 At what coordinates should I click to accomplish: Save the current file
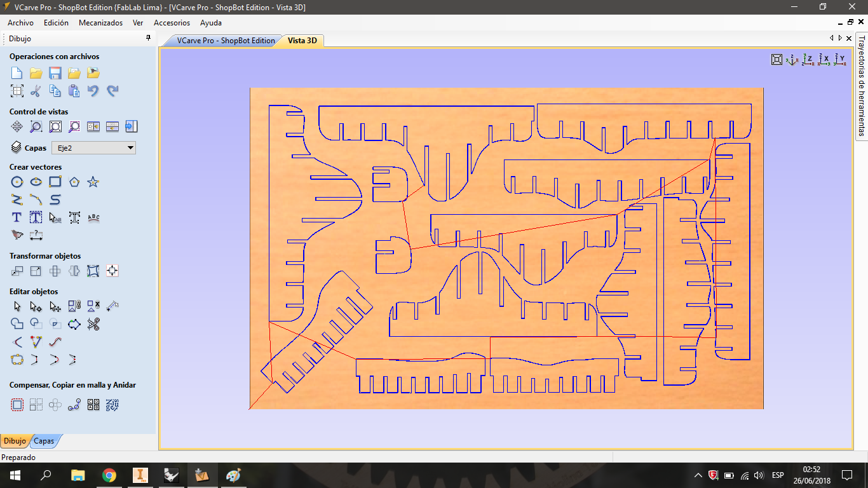[55, 72]
